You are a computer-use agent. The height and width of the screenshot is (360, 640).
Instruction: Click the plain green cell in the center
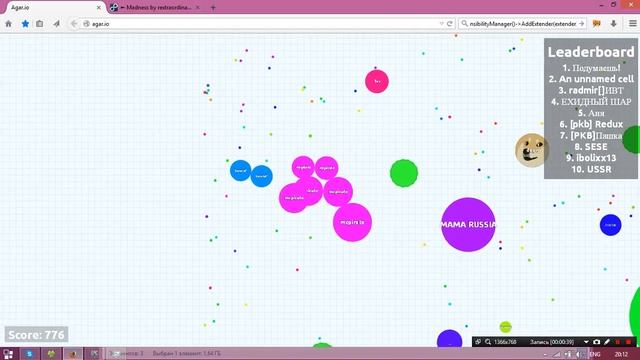[404, 173]
